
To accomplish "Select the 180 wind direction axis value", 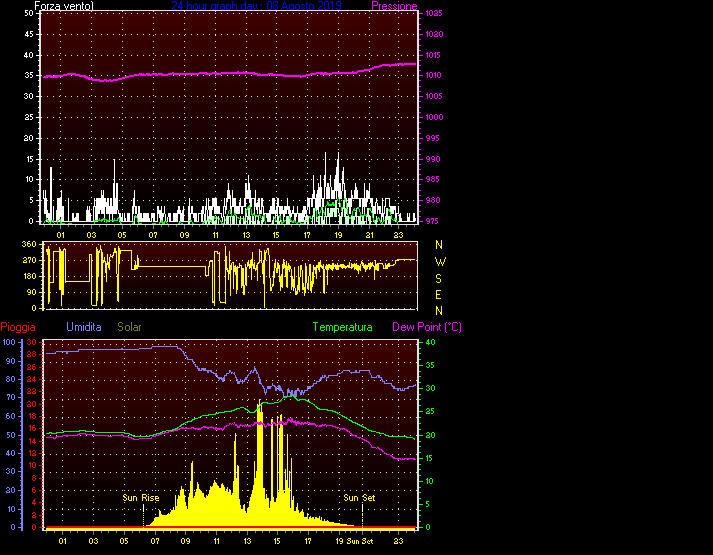I will pos(29,276).
